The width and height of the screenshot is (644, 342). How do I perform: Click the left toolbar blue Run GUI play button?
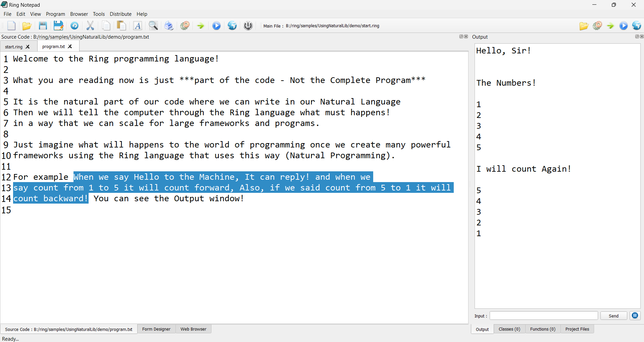[216, 26]
